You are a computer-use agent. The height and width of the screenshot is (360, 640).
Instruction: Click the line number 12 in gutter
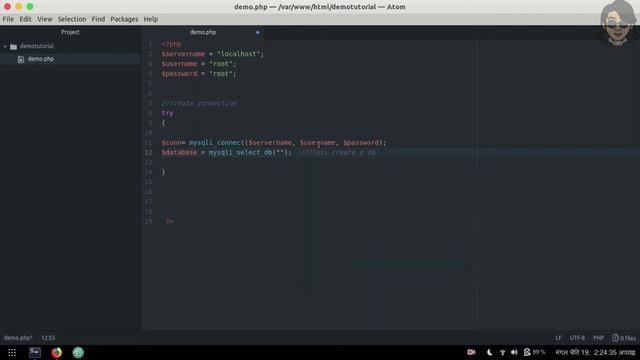(148, 152)
